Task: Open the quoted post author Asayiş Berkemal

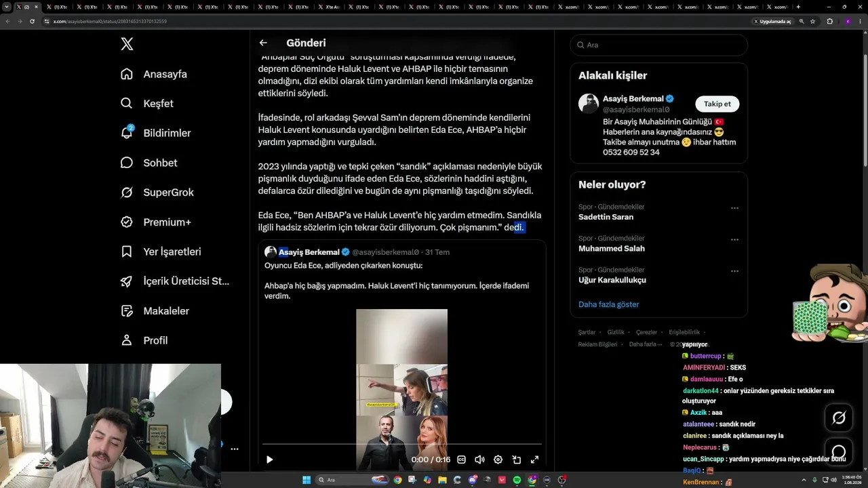Action: tap(309, 252)
